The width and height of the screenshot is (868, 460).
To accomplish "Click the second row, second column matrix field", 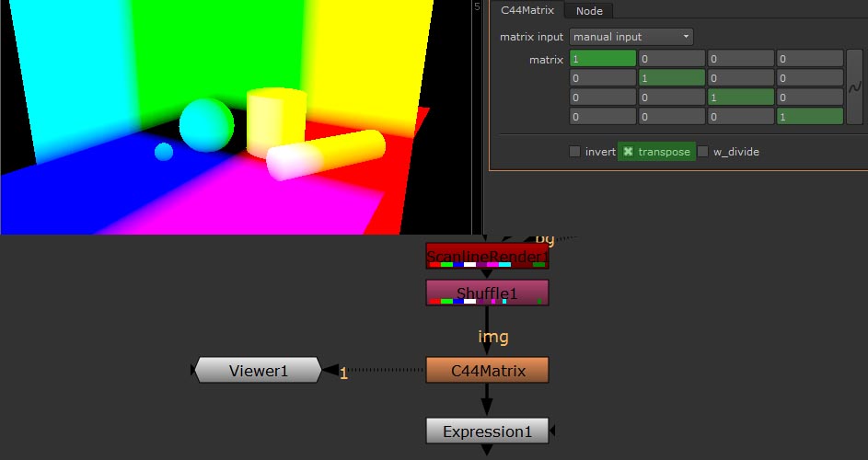I will pos(672,78).
